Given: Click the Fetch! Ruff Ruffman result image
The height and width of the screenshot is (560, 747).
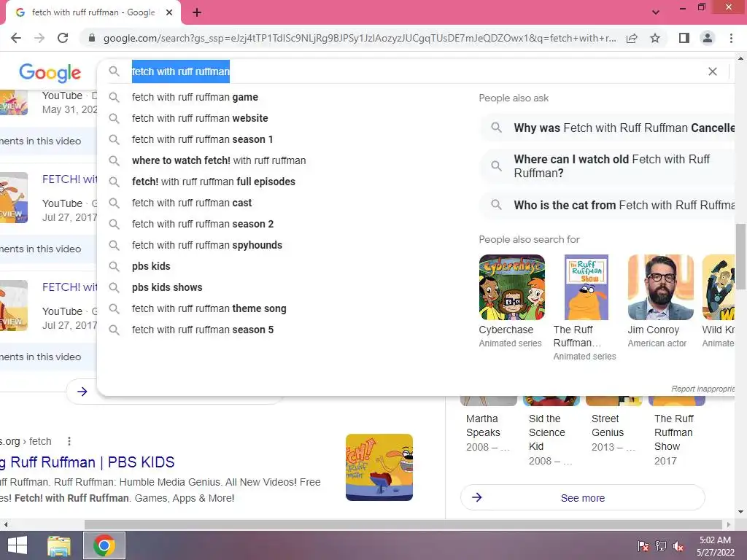Looking at the screenshot, I should [379, 467].
